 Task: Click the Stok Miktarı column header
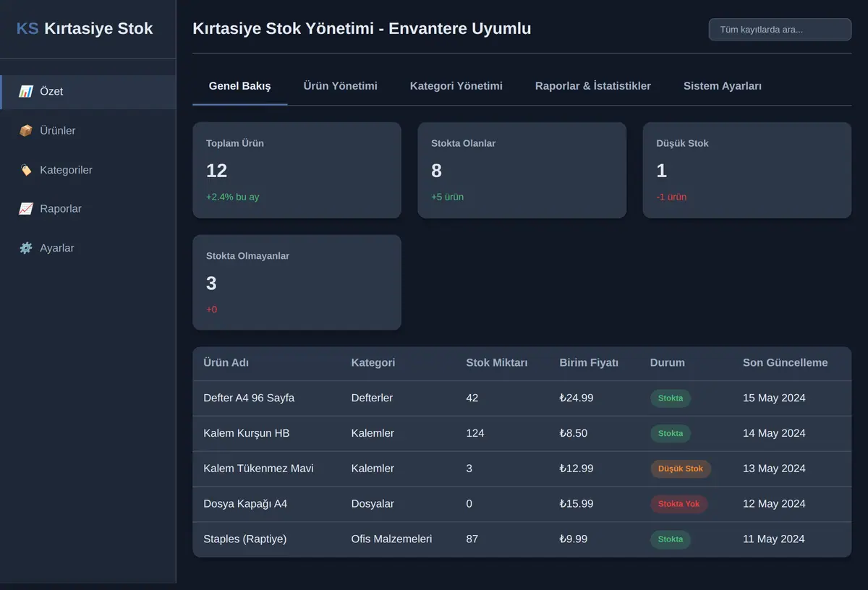click(497, 363)
